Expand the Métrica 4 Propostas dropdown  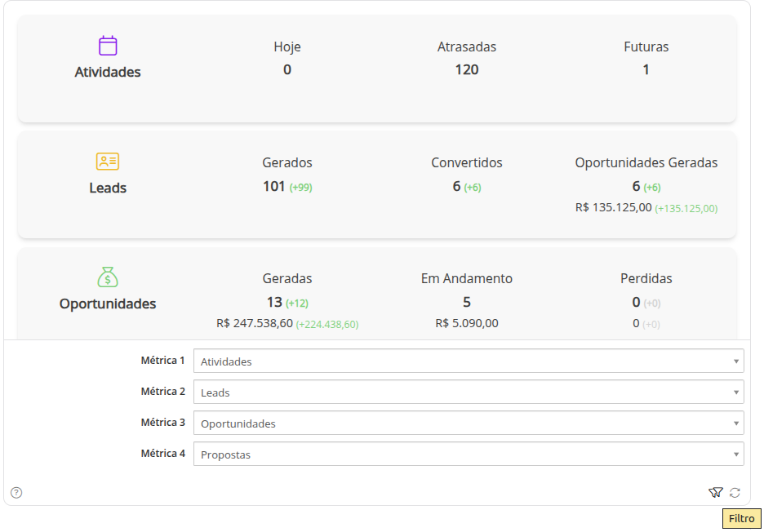468,454
